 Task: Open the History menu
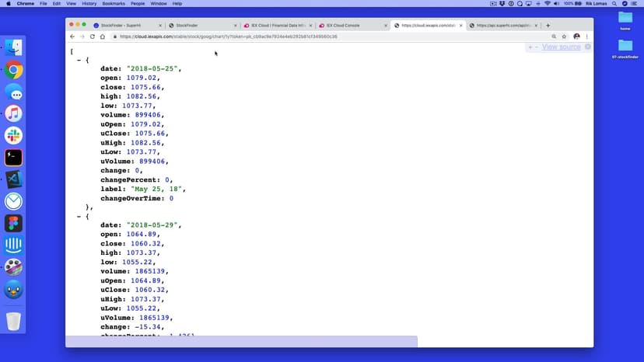[x=89, y=4]
